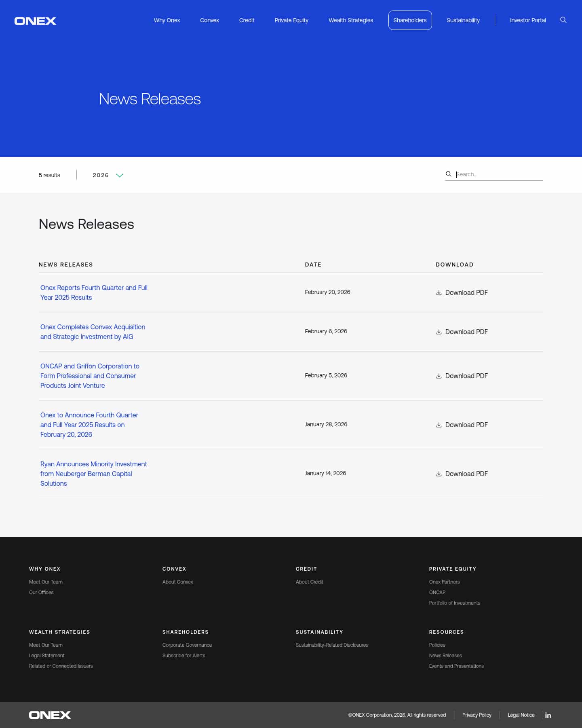
Task: Open Onex Completes Convex Acquisition release
Action: (x=93, y=332)
